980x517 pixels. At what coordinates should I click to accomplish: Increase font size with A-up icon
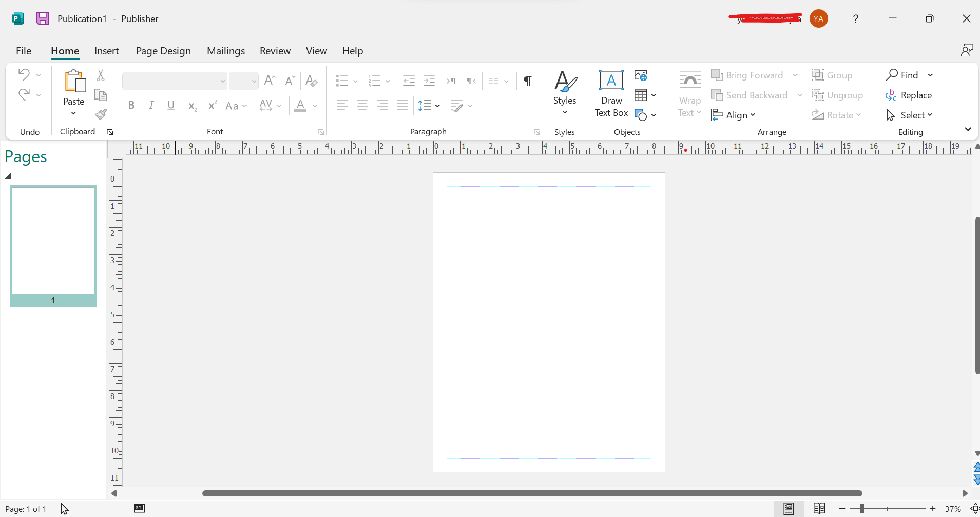pos(270,81)
